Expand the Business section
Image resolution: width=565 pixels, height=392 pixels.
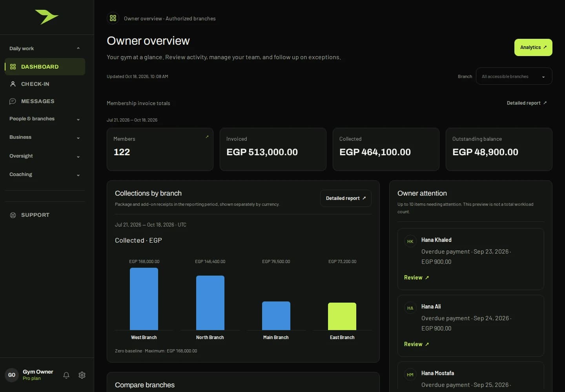click(45, 137)
